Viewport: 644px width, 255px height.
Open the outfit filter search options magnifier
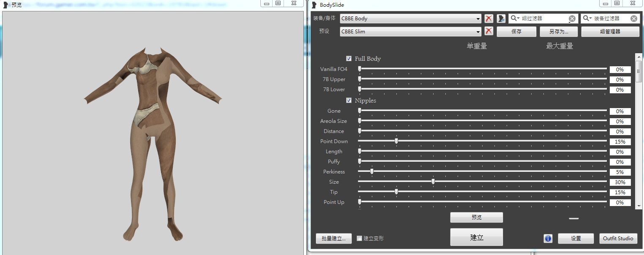pos(587,19)
